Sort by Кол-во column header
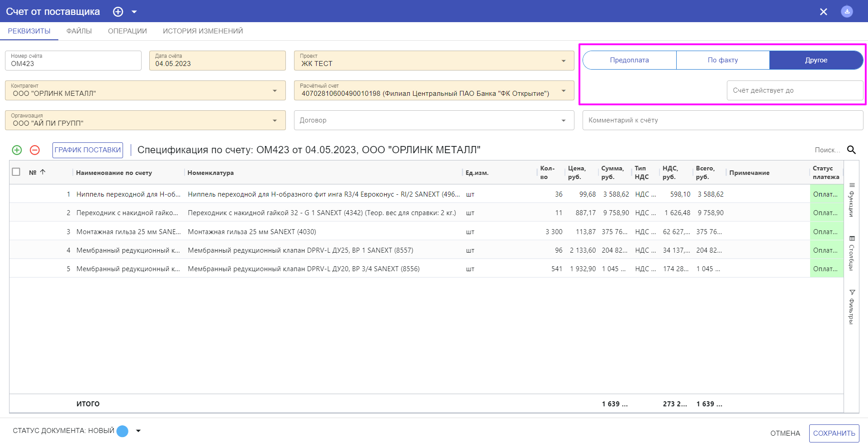 coord(547,172)
